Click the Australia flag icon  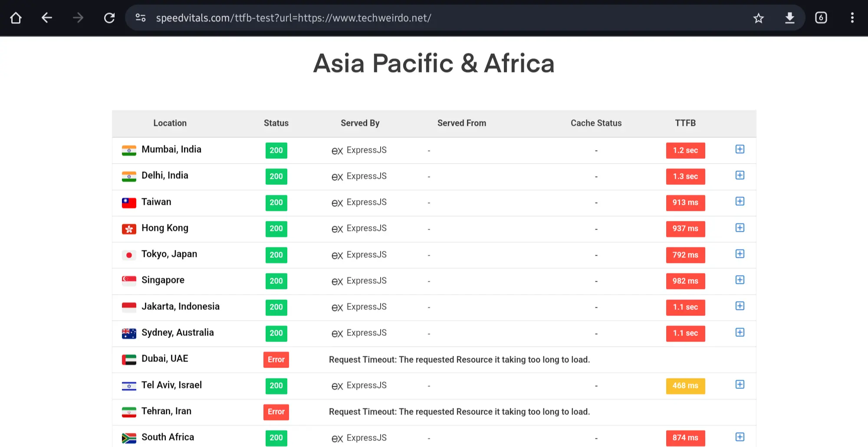pos(129,333)
